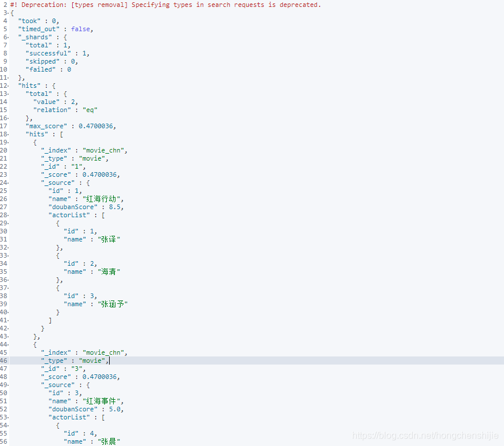Click the "_id" : "1" line
Viewport: 504px width, 446px height.
tap(64, 166)
